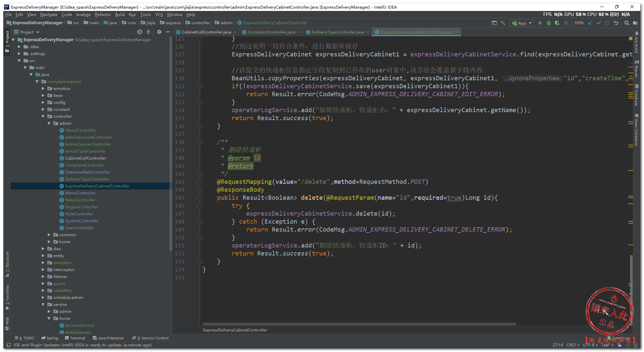The width and height of the screenshot is (644, 352).
Task: Close the CabinetCellController.java tab
Action: click(x=235, y=32)
